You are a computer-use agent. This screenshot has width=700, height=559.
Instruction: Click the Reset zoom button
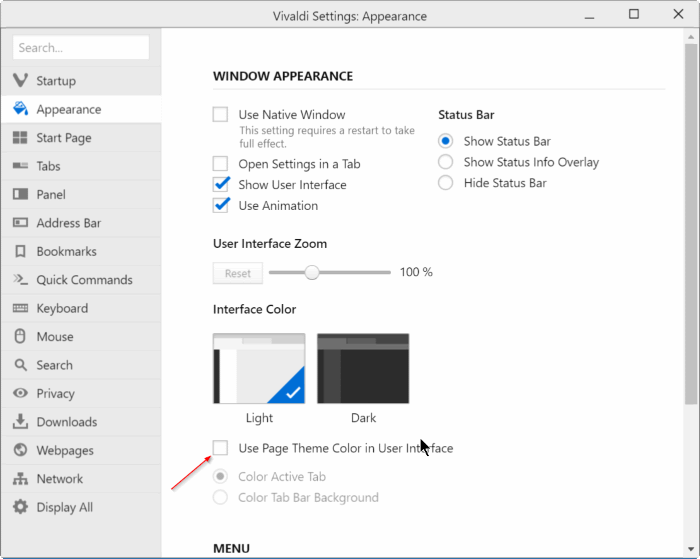(x=238, y=273)
